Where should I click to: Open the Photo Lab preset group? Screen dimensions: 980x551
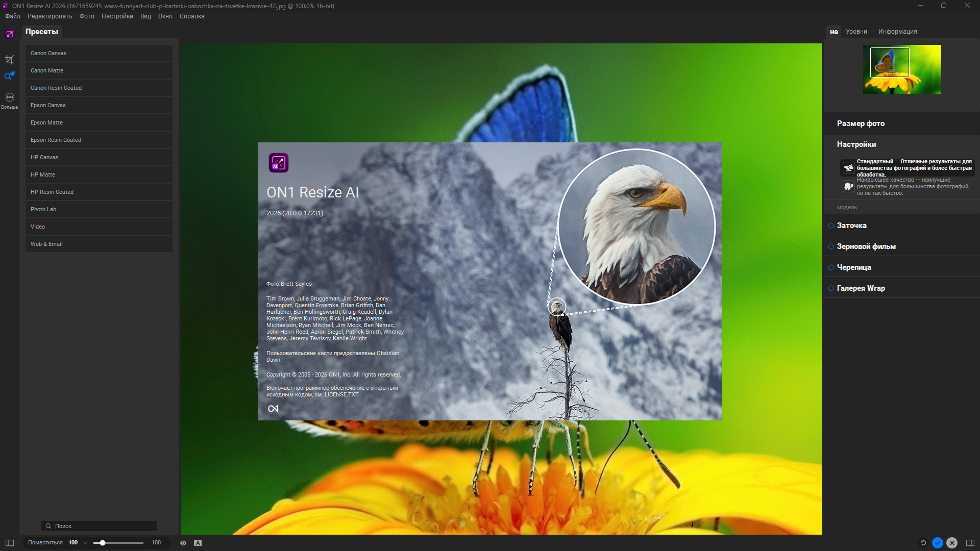99,209
